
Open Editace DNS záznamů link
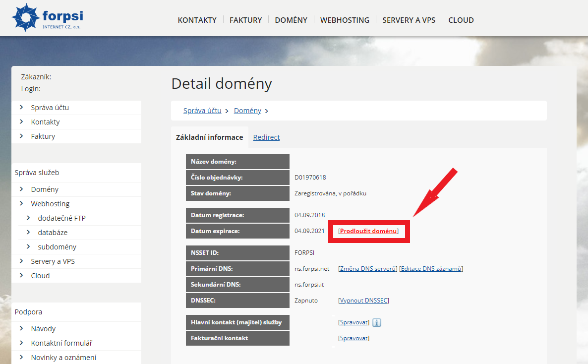[431, 269]
